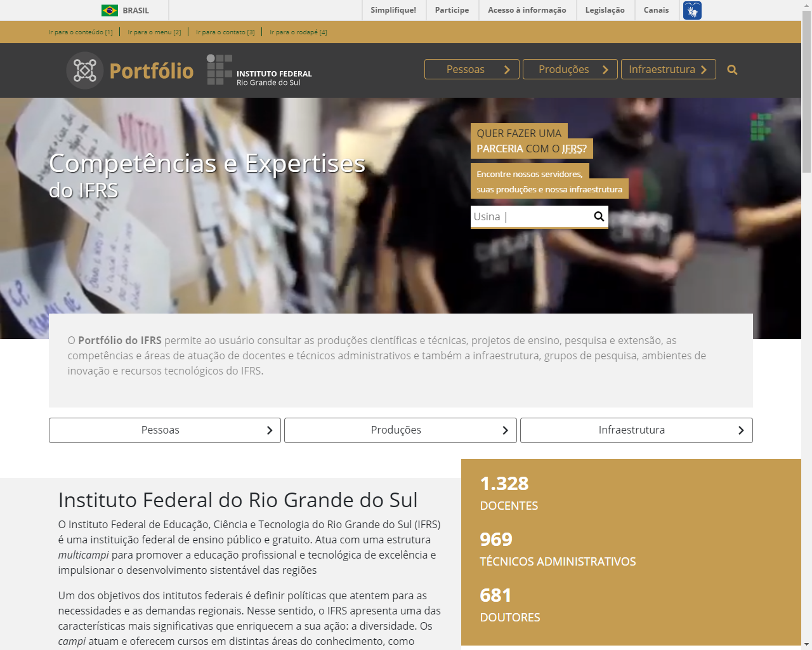Image resolution: width=812 pixels, height=650 pixels.
Task: Click the Portfólio circular logo icon
Action: point(85,70)
